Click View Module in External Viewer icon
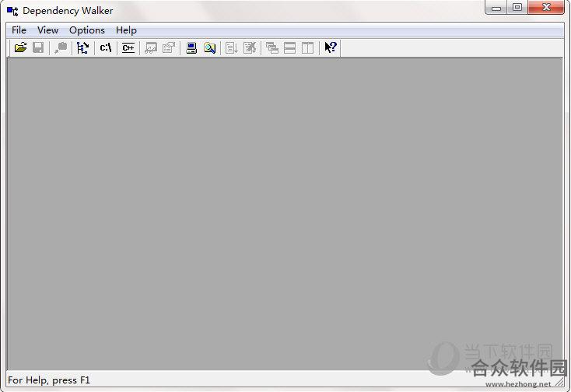571x392 pixels. (151, 47)
